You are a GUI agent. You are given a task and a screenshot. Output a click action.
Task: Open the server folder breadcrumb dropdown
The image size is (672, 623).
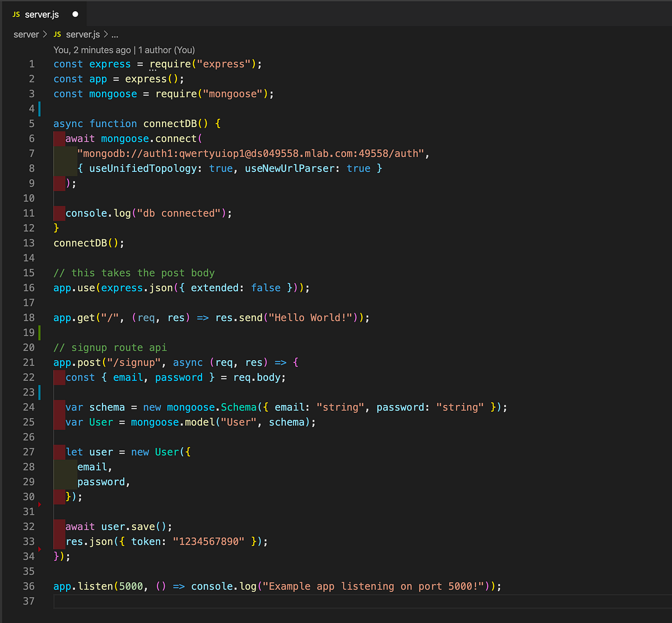coord(26,34)
